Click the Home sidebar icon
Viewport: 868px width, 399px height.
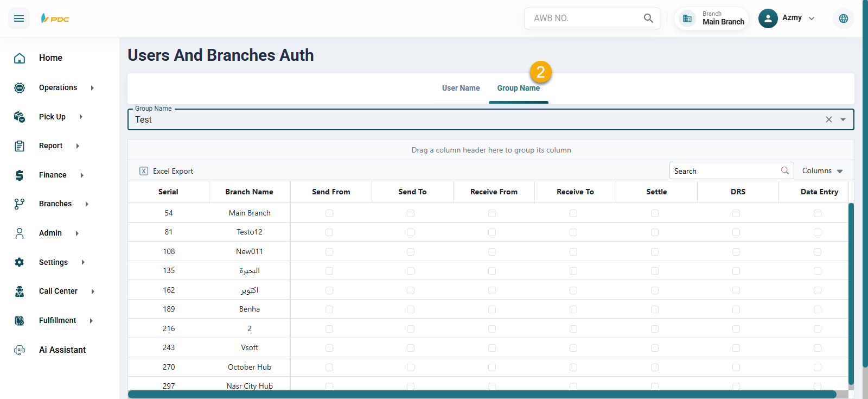[20, 58]
